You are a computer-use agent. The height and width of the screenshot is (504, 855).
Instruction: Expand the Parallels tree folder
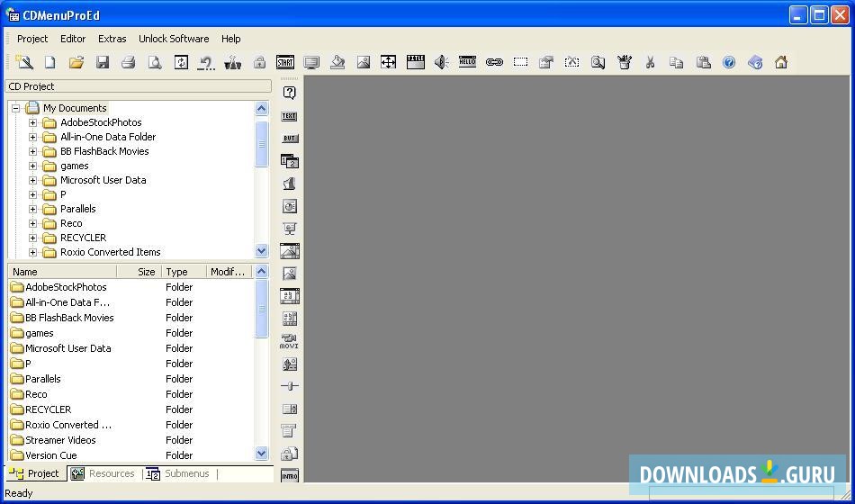pos(32,209)
